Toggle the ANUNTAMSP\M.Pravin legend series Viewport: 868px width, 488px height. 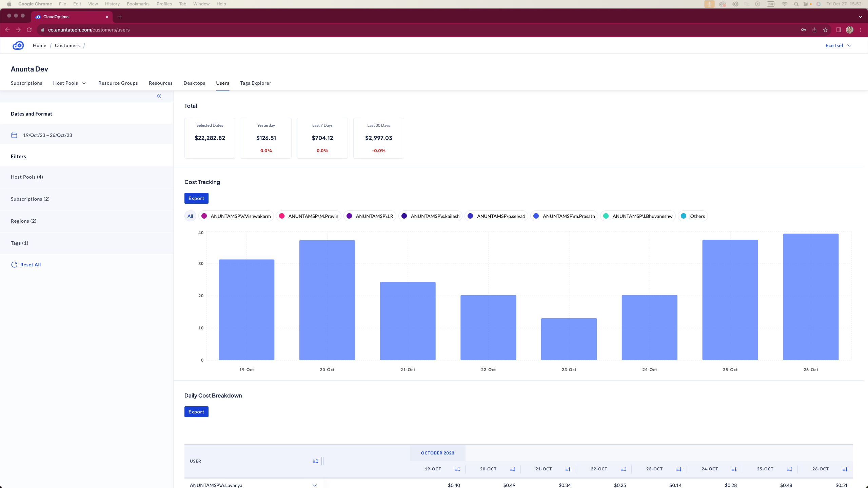point(309,216)
